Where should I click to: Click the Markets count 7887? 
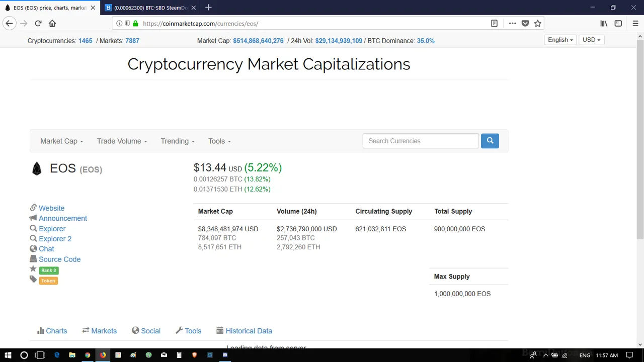132,41
